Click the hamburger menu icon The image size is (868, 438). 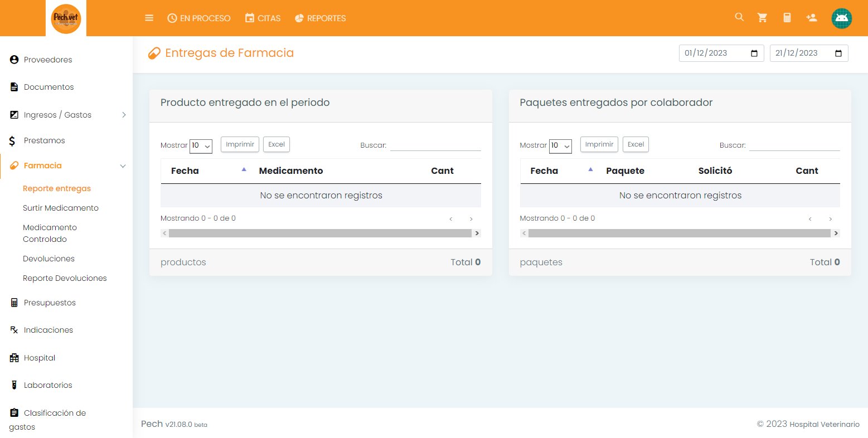(x=149, y=18)
